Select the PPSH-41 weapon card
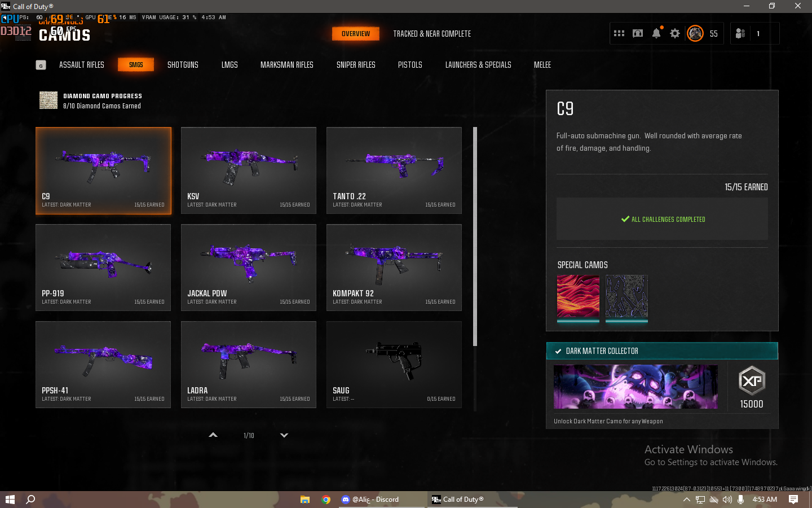The width and height of the screenshot is (812, 508). pyautogui.click(x=103, y=365)
